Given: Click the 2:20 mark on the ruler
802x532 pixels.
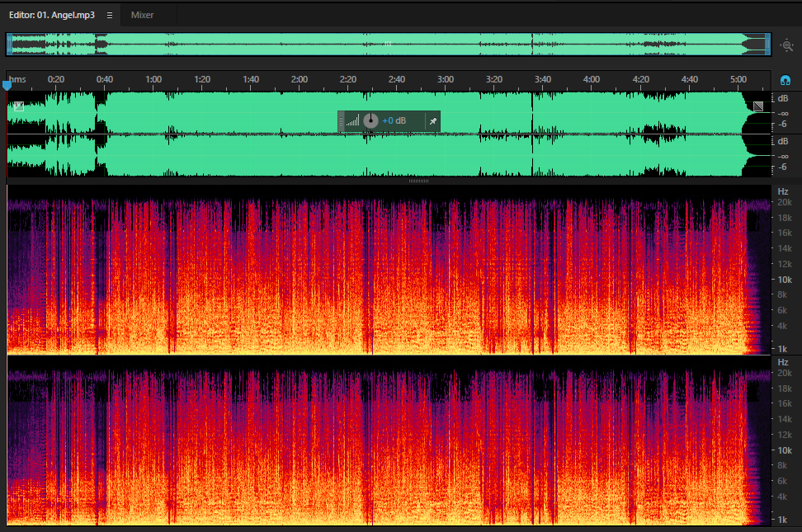Looking at the screenshot, I should coord(348,79).
